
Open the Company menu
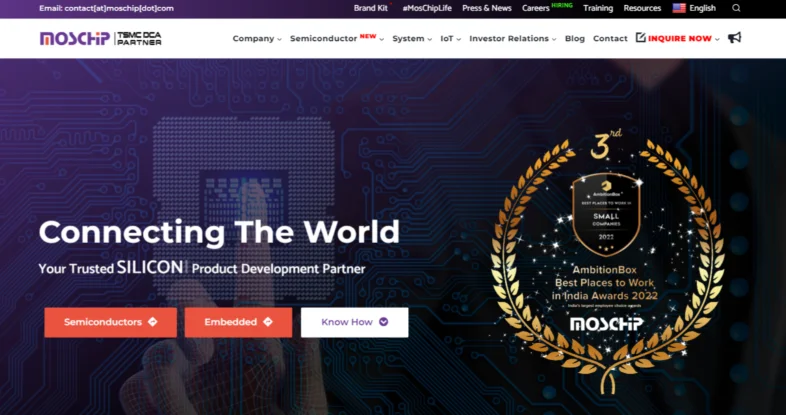pyautogui.click(x=253, y=39)
